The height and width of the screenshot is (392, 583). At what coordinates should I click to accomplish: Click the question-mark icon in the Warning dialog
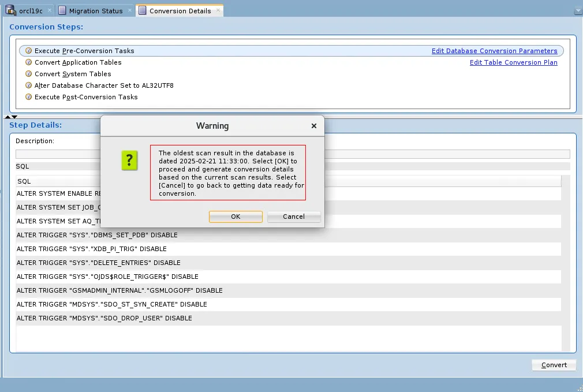pyautogui.click(x=129, y=160)
